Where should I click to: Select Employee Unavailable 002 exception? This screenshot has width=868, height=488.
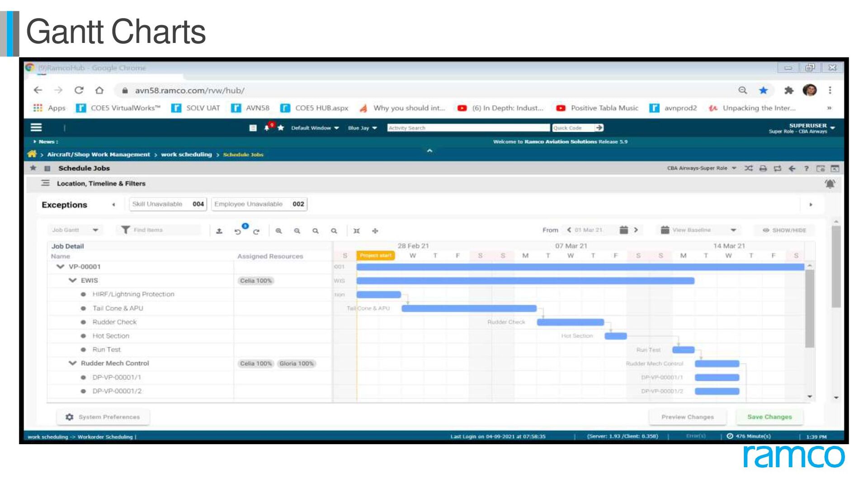pos(259,204)
